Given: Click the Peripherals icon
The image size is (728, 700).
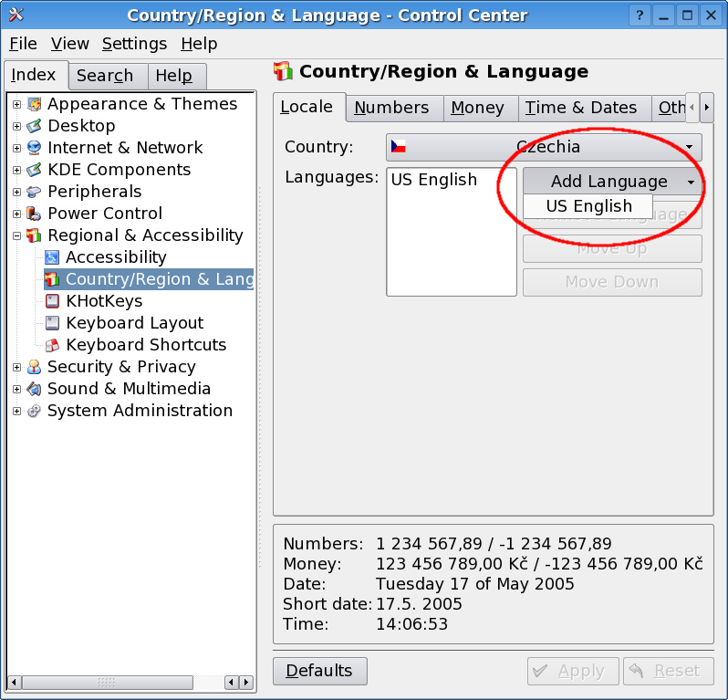Looking at the screenshot, I should [x=34, y=192].
